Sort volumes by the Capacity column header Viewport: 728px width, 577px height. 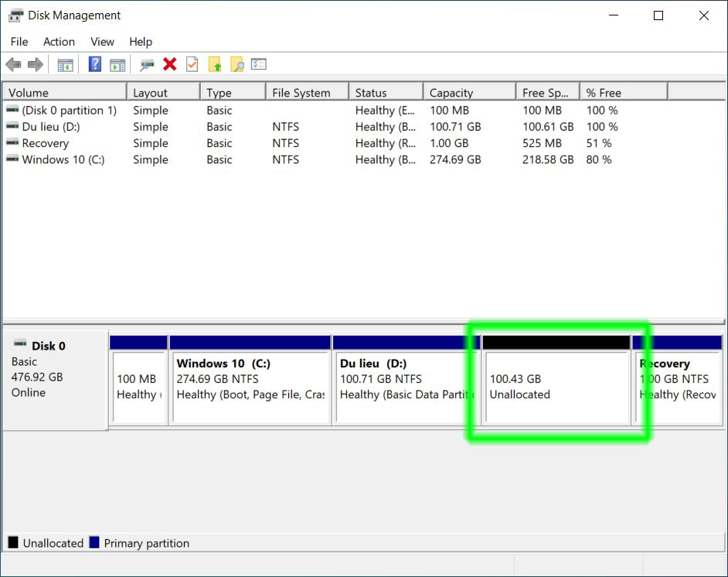[464, 91]
